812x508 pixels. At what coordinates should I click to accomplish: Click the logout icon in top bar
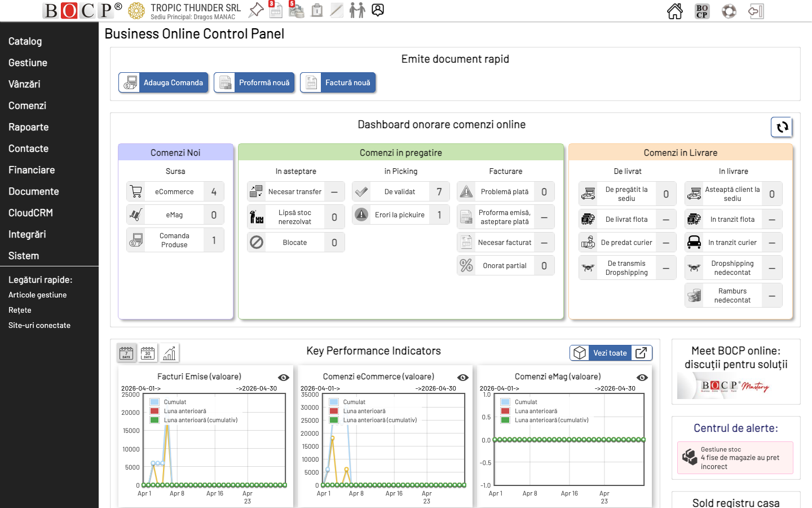point(756,11)
